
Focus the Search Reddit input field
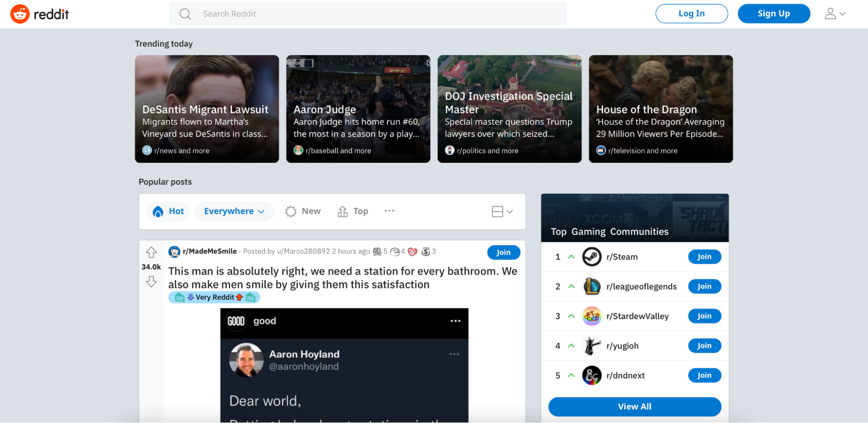368,14
